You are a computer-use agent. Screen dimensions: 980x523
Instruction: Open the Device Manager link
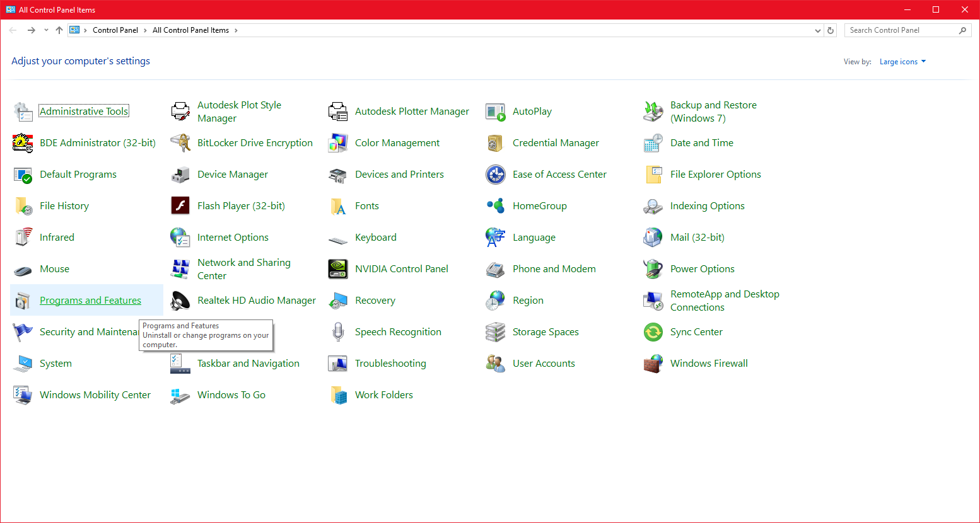[x=233, y=175]
